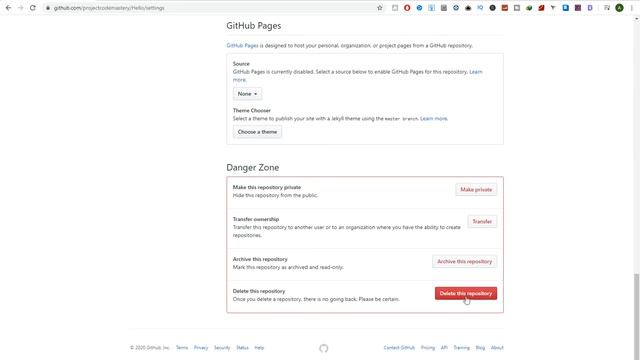Open the Help footer link
The height and width of the screenshot is (360, 640).
coord(259,348)
